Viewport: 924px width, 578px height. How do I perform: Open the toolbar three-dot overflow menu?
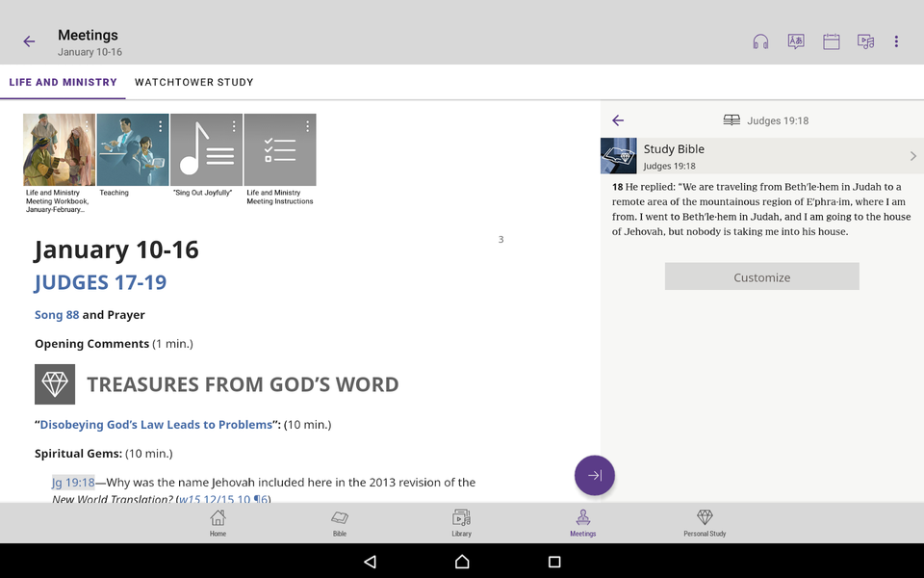point(896,41)
